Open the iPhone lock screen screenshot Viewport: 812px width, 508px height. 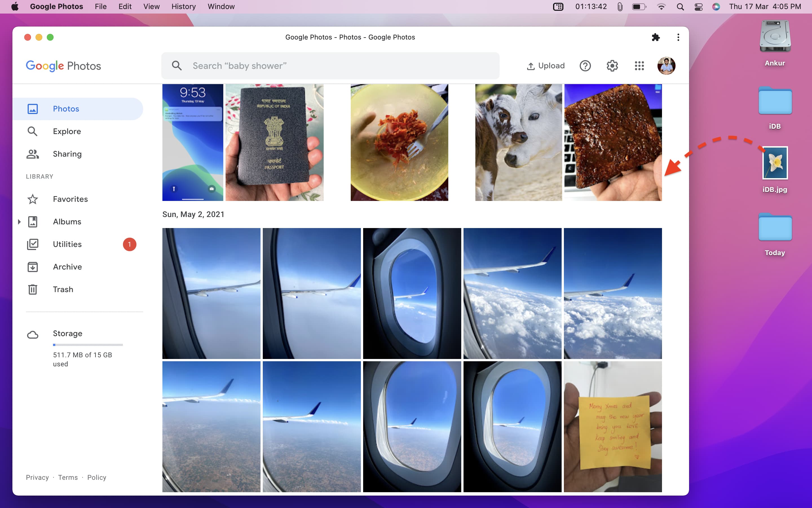[x=193, y=143]
